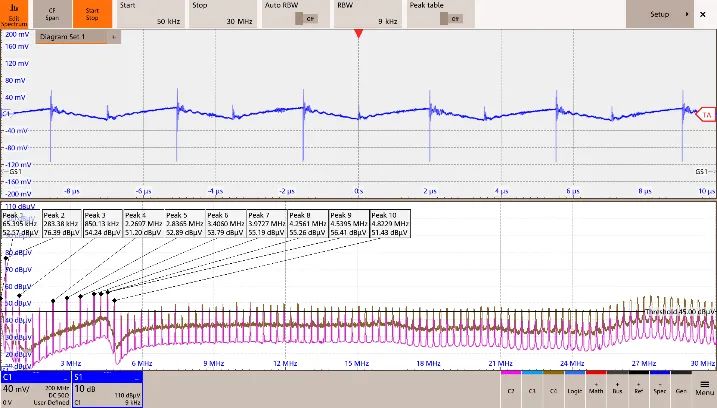Add a Bus decode
This screenshot has height=408, width=717.
point(617,389)
